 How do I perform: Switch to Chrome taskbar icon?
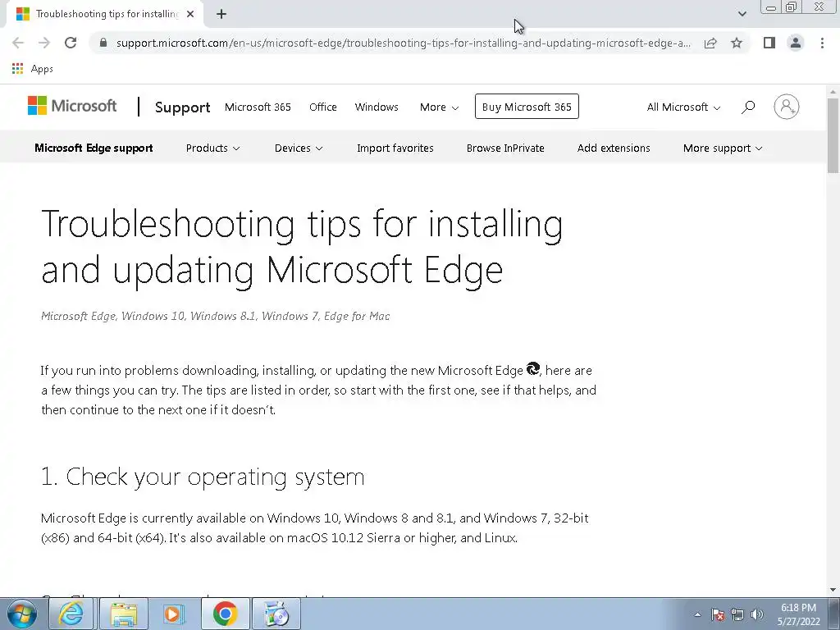[x=225, y=614]
